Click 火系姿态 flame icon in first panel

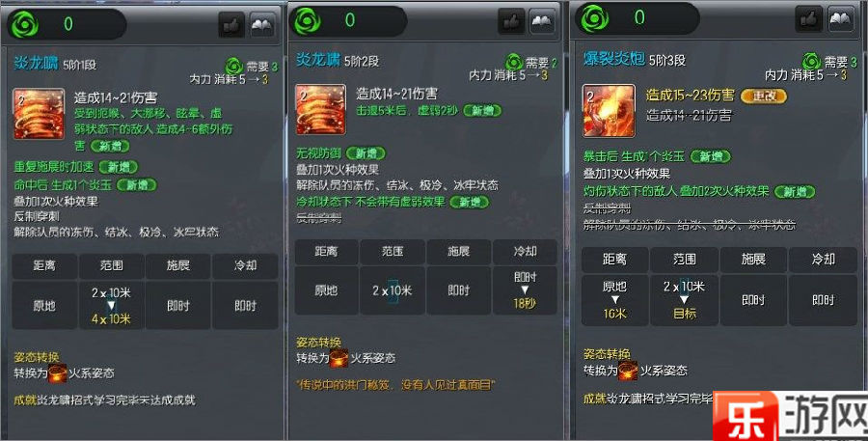(58, 373)
